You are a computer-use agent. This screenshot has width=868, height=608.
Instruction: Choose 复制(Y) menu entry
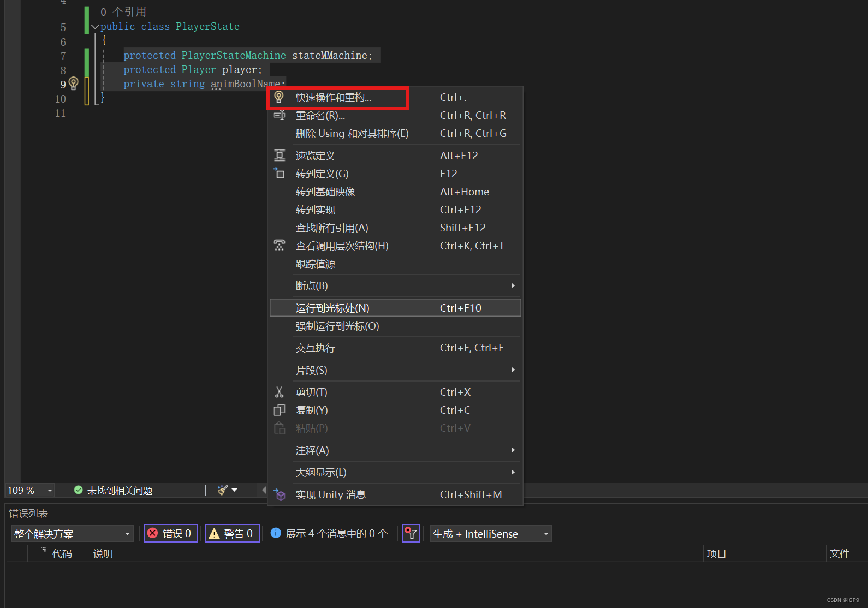[395, 410]
